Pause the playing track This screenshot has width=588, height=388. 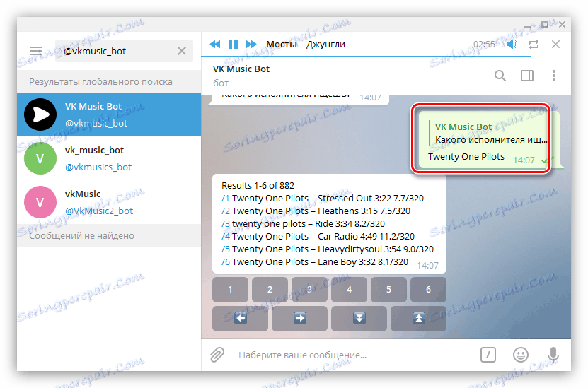click(233, 45)
